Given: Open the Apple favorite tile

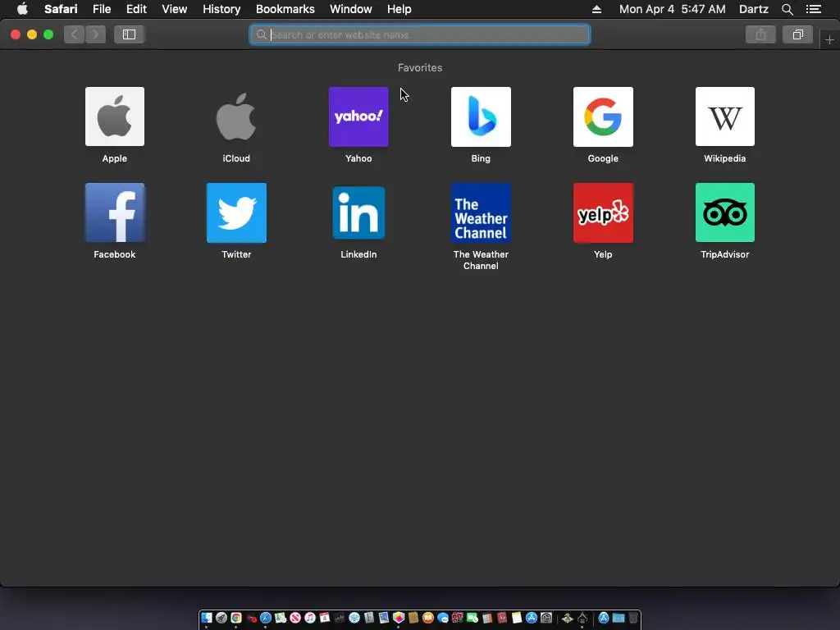Looking at the screenshot, I should tap(115, 116).
